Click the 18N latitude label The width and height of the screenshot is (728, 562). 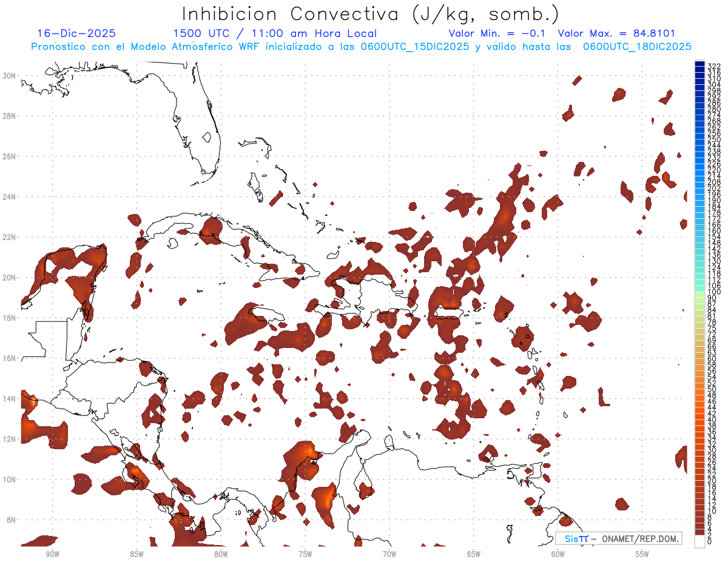(x=10, y=318)
